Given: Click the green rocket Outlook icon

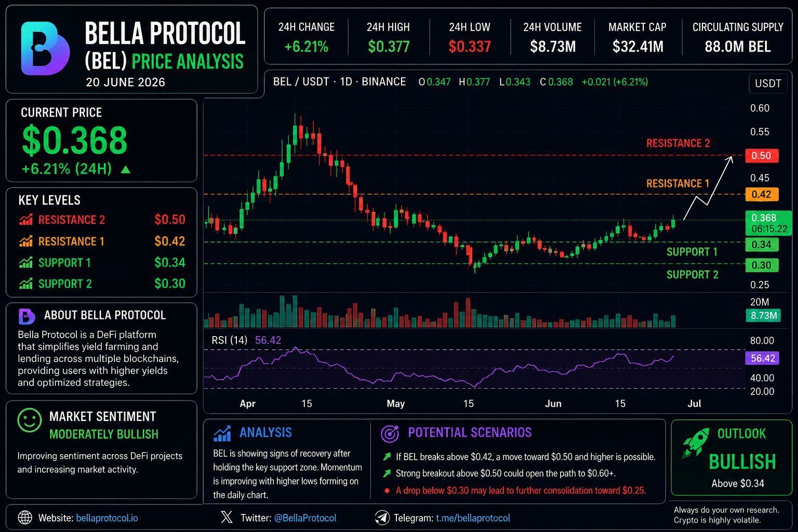Looking at the screenshot, I should pyautogui.click(x=696, y=443).
